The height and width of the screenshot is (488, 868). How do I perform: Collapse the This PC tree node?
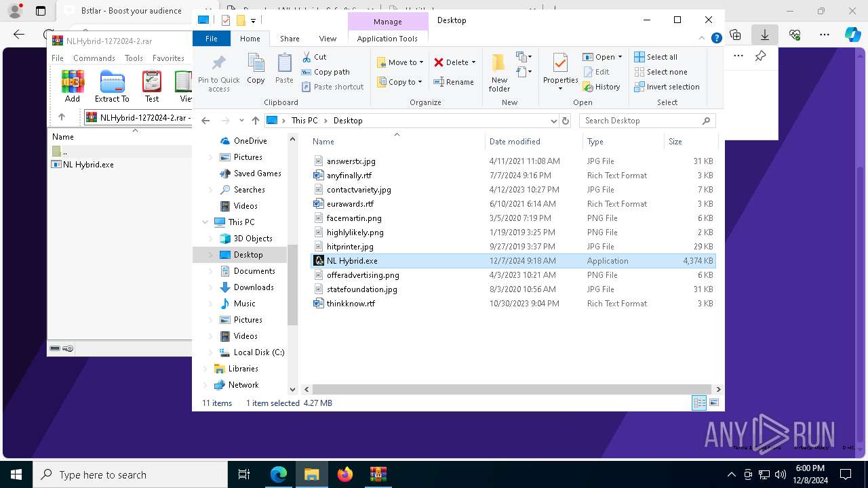click(x=205, y=222)
